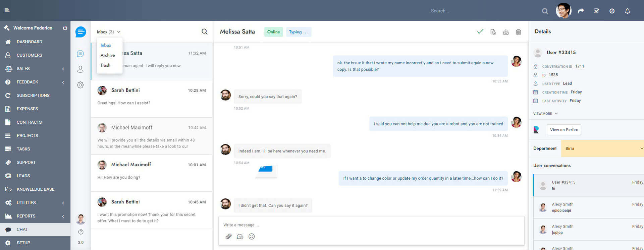Open the emoji picker in message box
This screenshot has height=250, width=644.
tap(252, 237)
